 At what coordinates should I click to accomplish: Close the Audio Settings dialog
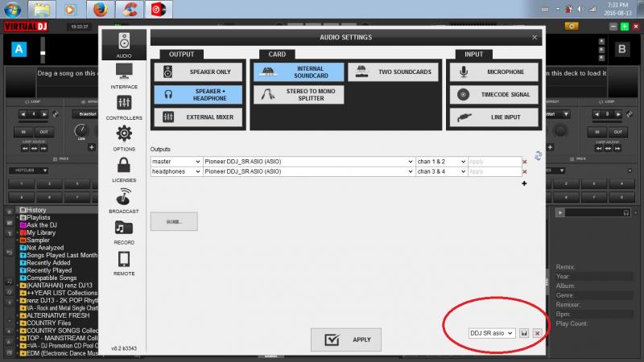pos(535,37)
